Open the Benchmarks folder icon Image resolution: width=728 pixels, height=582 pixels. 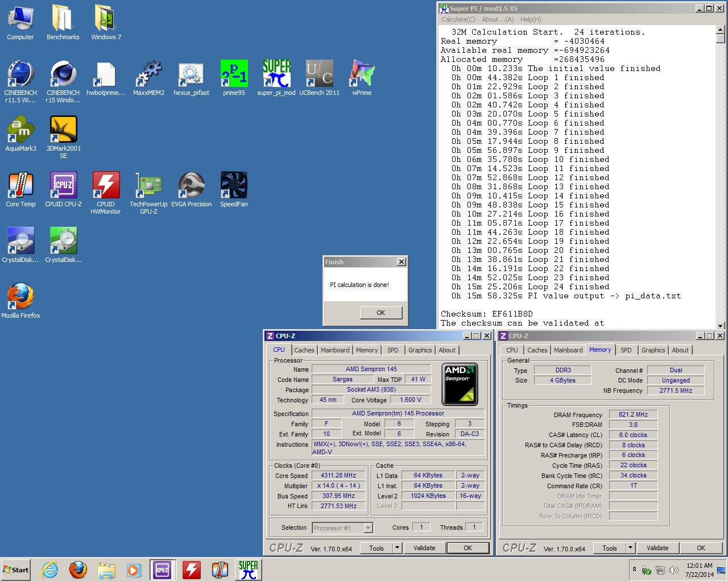tap(63, 23)
